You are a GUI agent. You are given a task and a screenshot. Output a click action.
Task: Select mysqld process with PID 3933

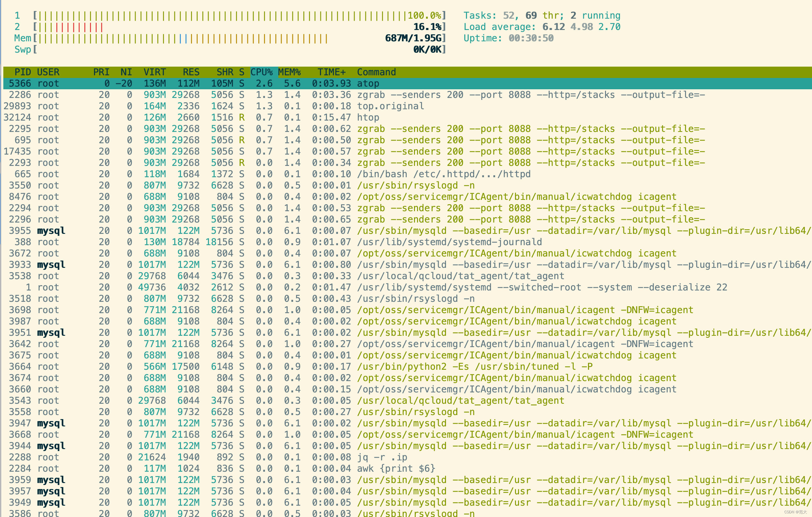pyautogui.click(x=407, y=264)
